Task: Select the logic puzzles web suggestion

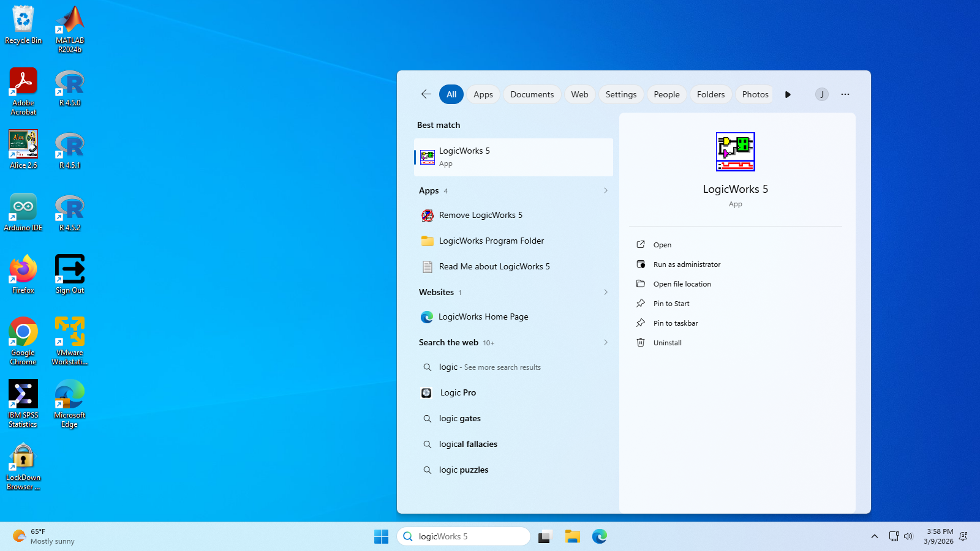Action: [x=513, y=470]
